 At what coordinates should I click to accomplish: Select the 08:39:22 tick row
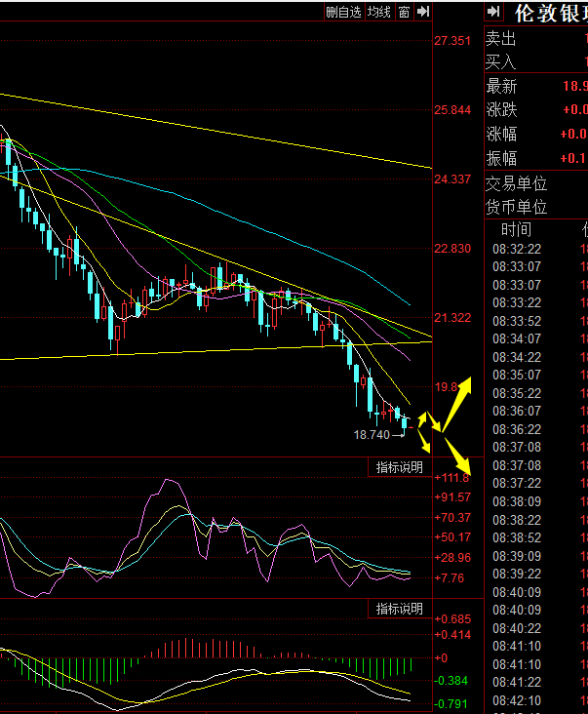pyautogui.click(x=536, y=574)
